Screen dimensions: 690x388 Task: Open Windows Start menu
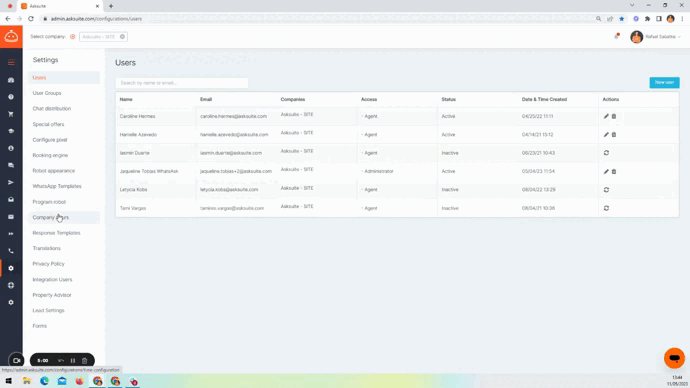9,381
